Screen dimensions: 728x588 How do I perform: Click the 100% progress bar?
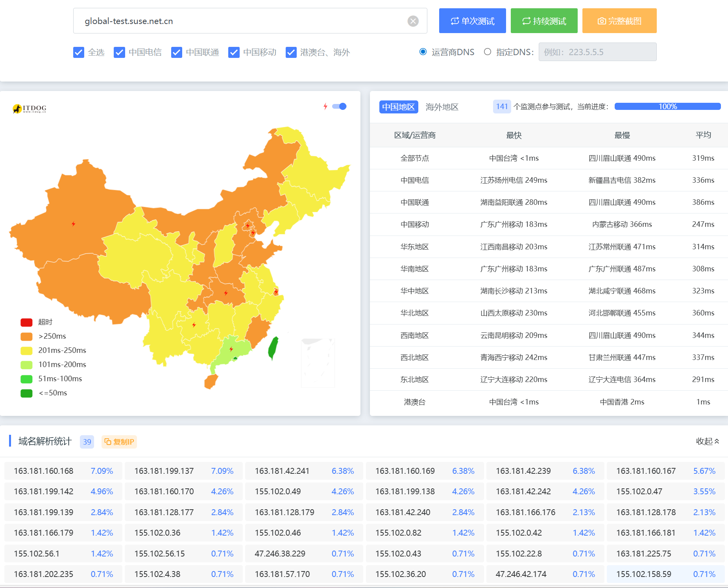click(x=668, y=106)
